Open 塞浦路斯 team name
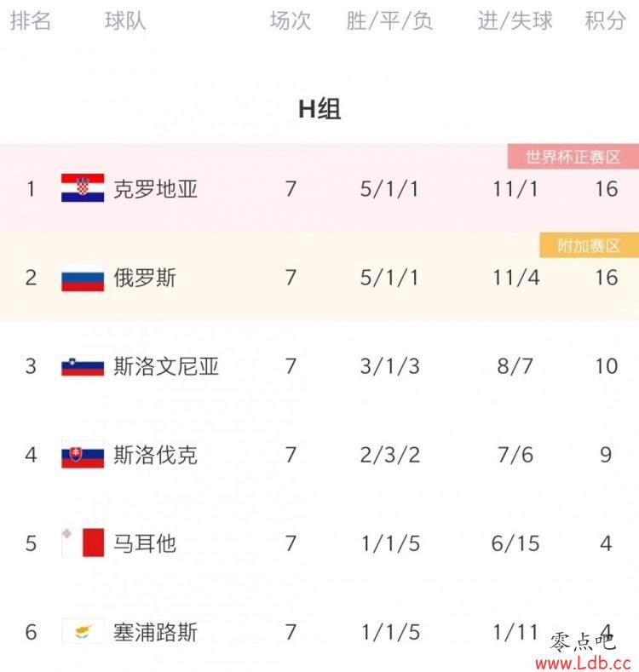The width and height of the screenshot is (639, 672). click(155, 632)
